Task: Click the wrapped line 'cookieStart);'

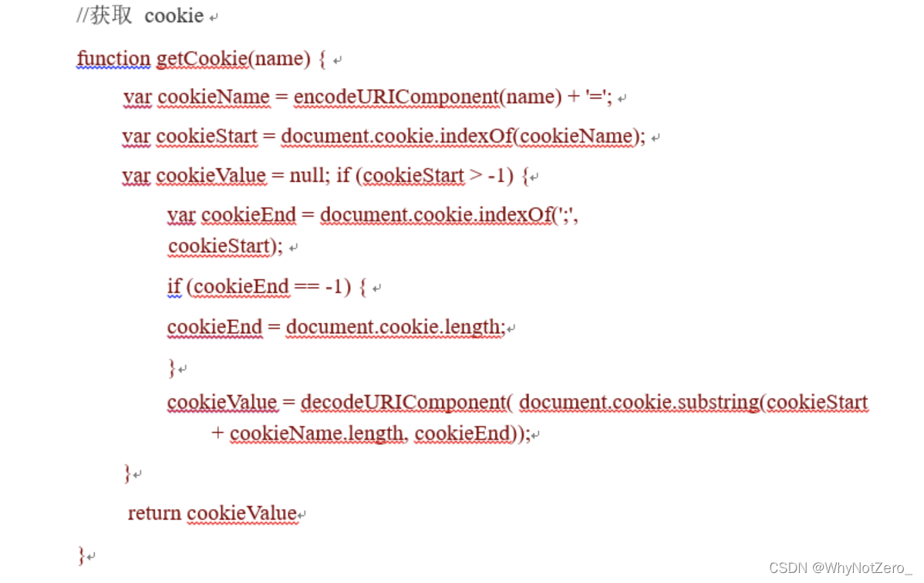Action: pyautogui.click(x=225, y=247)
